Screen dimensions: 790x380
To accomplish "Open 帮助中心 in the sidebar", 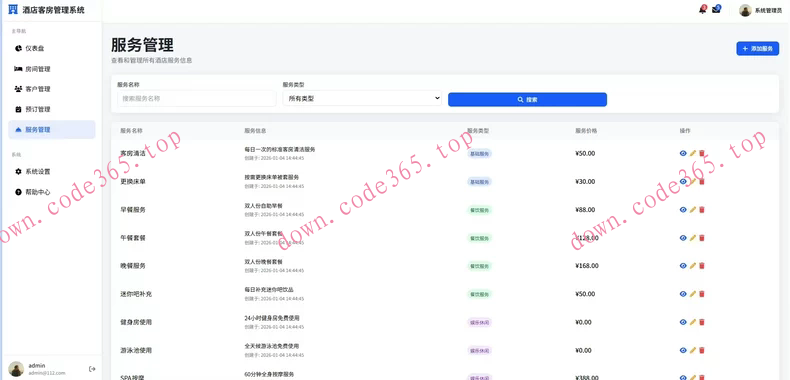I will pyautogui.click(x=52, y=192).
